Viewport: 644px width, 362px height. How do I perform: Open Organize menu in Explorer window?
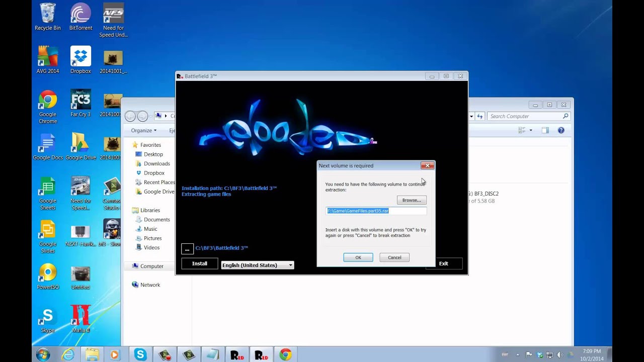143,130
